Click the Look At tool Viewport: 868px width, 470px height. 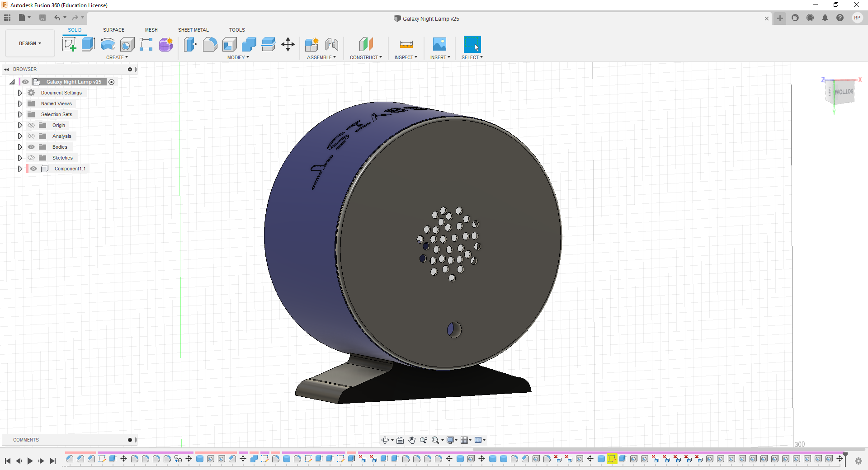click(400, 440)
